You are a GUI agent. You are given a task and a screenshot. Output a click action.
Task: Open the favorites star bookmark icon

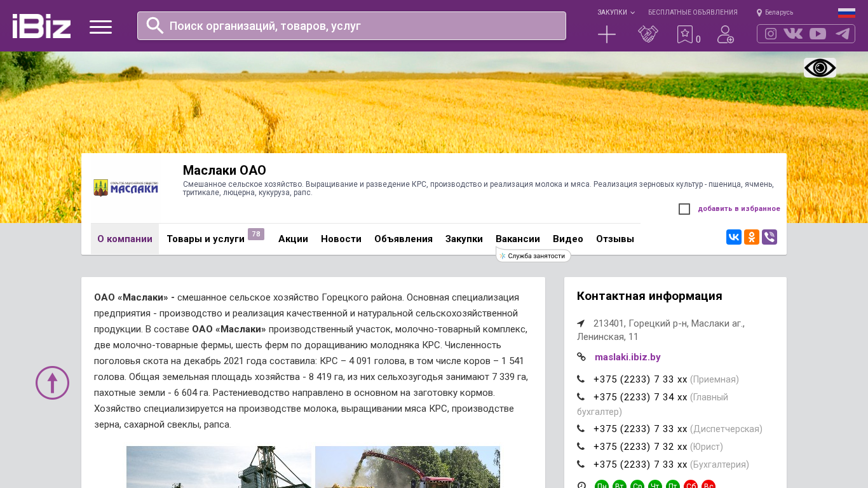click(x=685, y=34)
